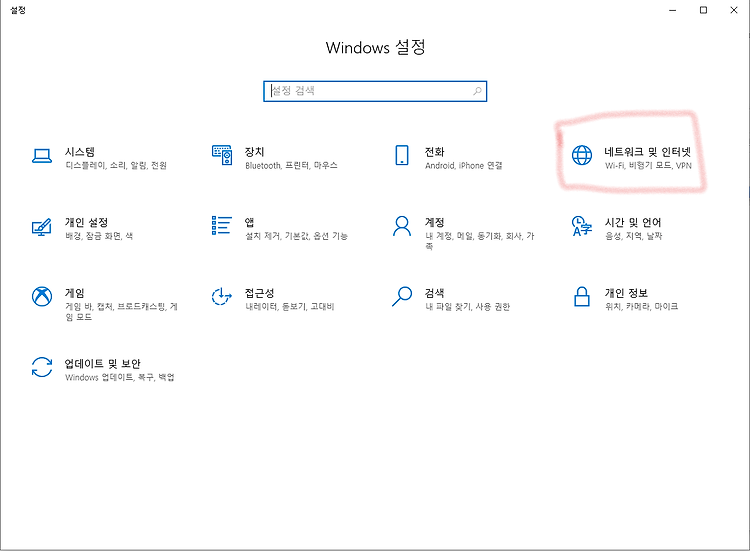Click 위치, 카메라, 마이크 description
This screenshot has width=750, height=551.
[x=641, y=307]
